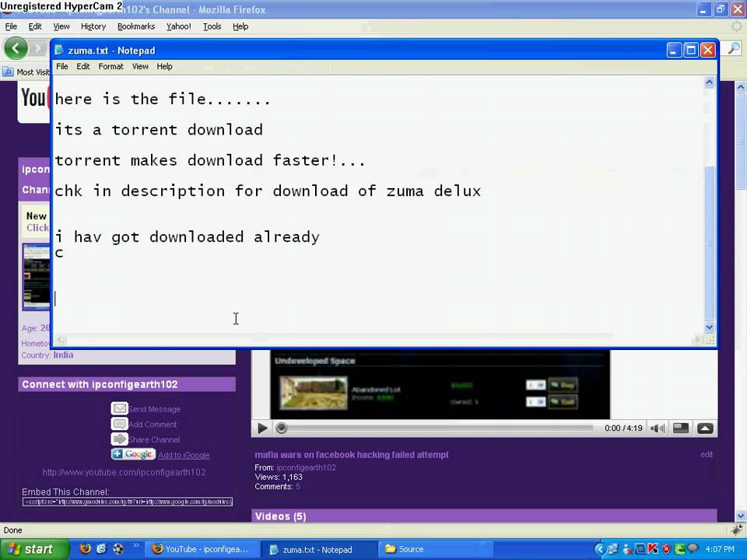Open Firefox Bookmarks menu
The width and height of the screenshot is (747, 560).
pos(136,26)
